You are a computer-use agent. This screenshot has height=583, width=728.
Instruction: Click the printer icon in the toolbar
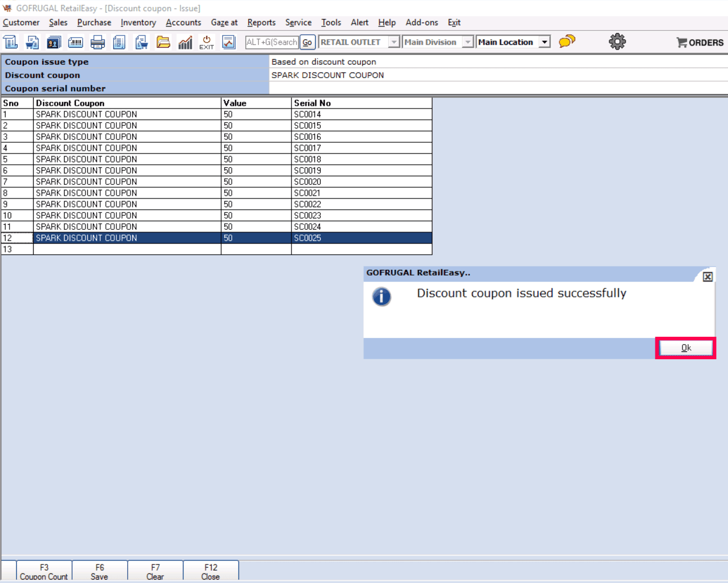coord(97,42)
